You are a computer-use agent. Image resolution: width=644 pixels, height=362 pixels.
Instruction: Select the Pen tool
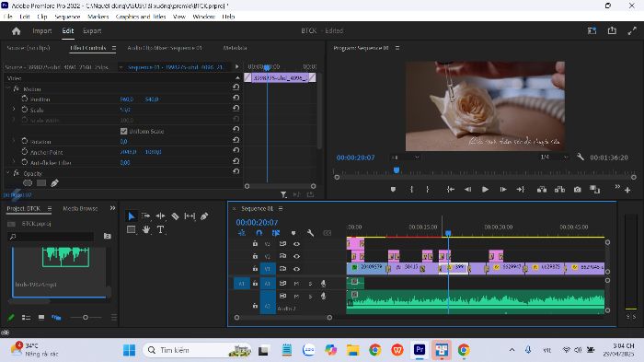click(x=204, y=216)
